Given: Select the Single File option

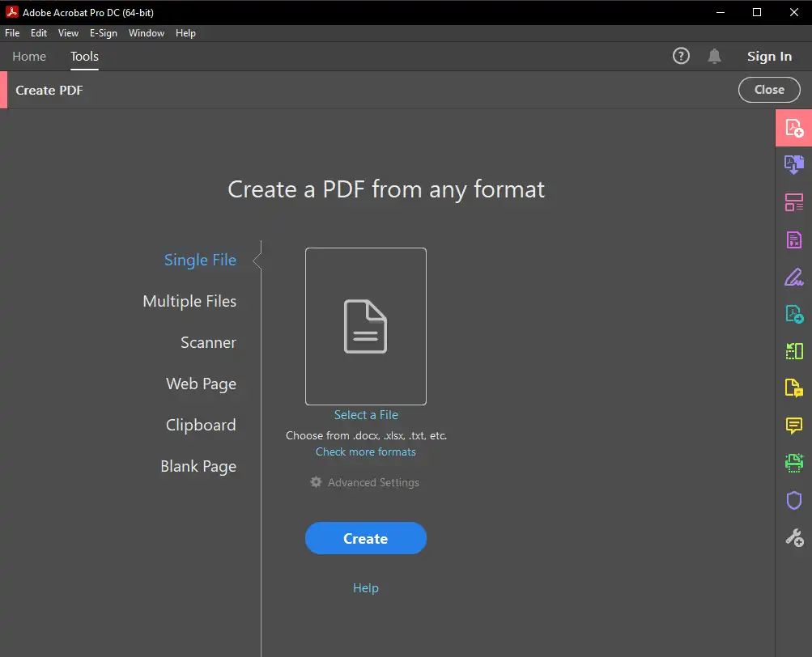Looking at the screenshot, I should click(x=200, y=260).
